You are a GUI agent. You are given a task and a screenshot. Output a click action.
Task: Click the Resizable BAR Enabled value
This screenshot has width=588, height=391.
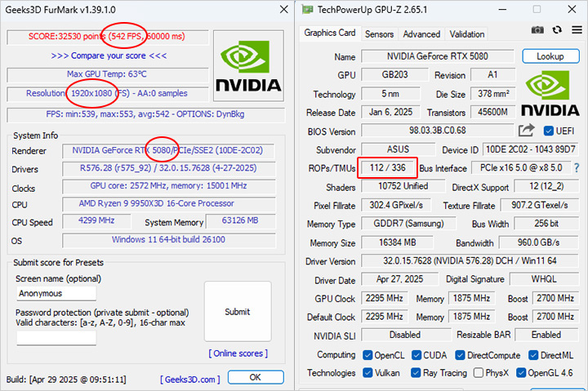click(x=546, y=335)
